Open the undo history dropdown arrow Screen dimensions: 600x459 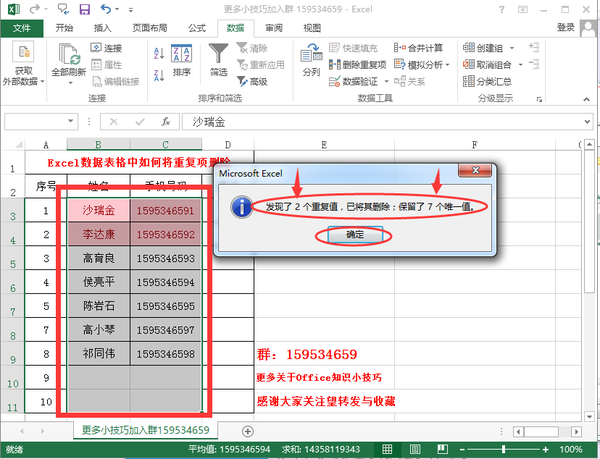117,9
